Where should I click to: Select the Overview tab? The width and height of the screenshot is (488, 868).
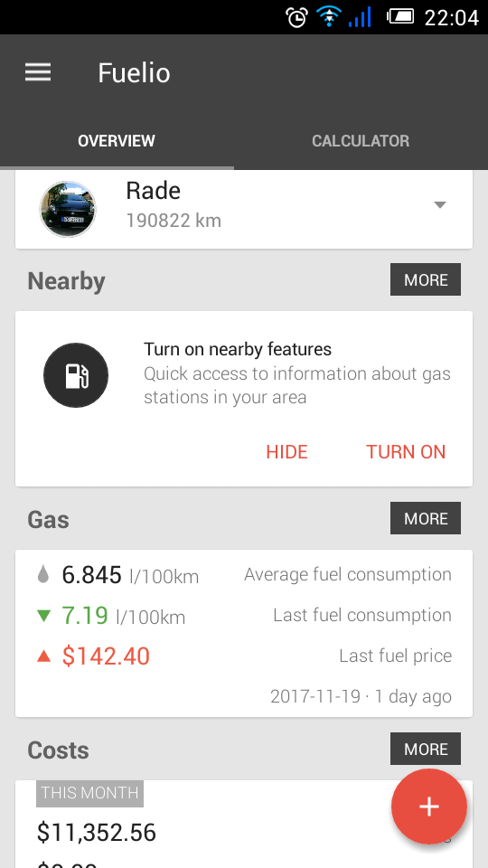point(117,141)
